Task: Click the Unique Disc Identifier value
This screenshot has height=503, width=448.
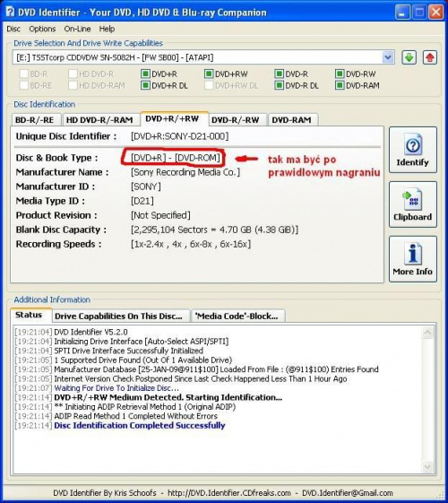Action: 180,136
